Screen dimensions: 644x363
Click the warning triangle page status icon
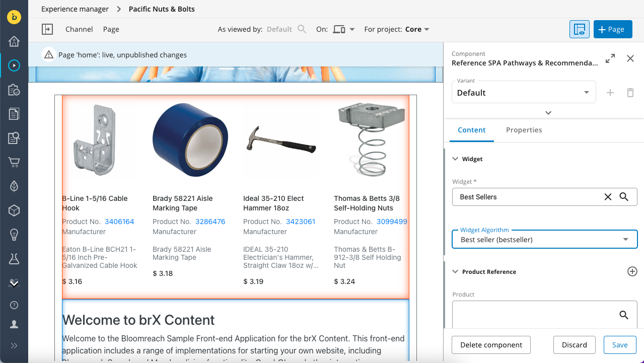click(49, 55)
